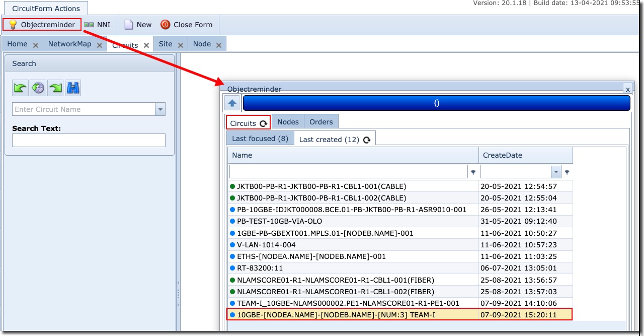Click the blue up arrow in Objectreminder
This screenshot has width=644, height=336.
[232, 103]
